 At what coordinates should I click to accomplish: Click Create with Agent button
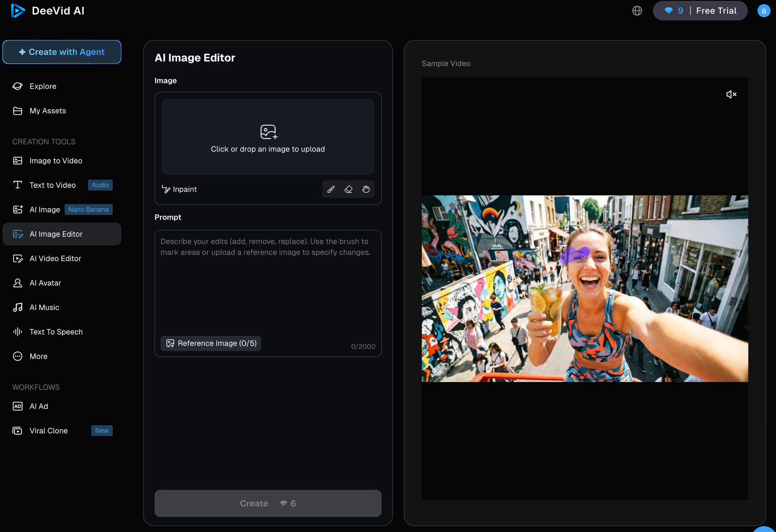pos(62,52)
